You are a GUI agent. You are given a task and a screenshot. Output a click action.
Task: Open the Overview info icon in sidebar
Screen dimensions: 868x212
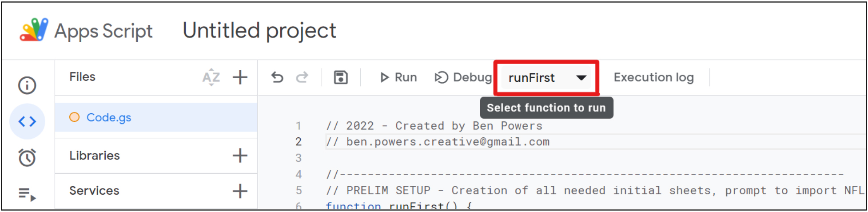click(x=27, y=85)
